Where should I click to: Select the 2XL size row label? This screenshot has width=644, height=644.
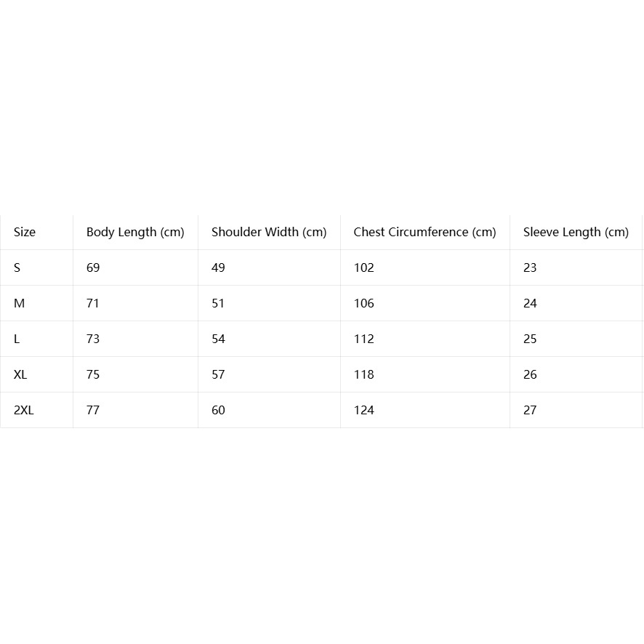(x=24, y=410)
